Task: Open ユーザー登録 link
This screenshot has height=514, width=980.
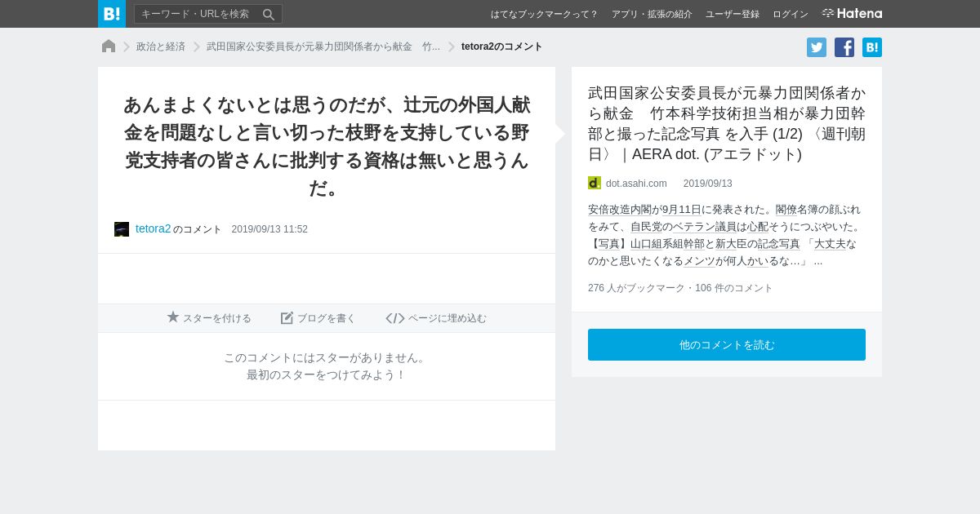Action: pyautogui.click(x=733, y=14)
